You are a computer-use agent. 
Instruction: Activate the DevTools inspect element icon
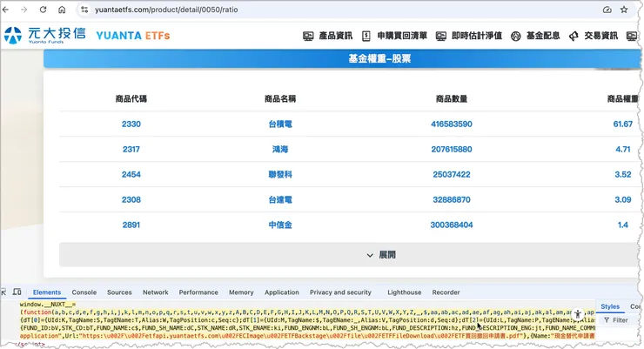[3, 292]
